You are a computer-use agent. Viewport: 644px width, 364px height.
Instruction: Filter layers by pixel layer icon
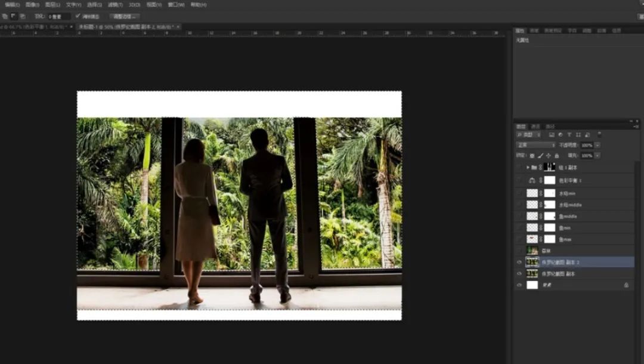[x=552, y=135]
